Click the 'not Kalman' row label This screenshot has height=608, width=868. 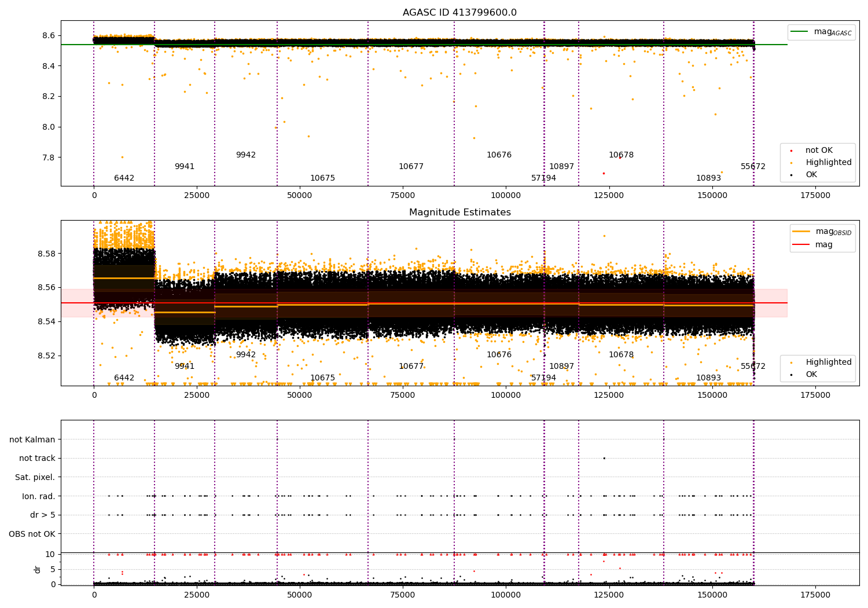tap(32, 439)
